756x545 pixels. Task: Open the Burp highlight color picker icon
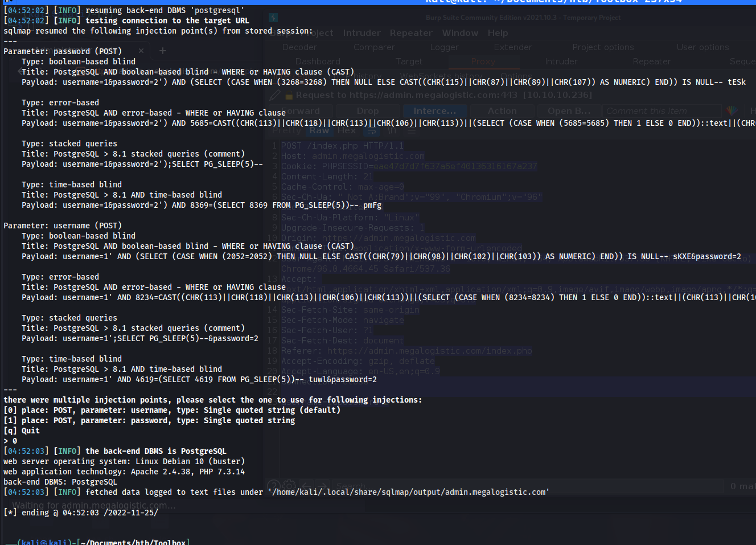732,110
